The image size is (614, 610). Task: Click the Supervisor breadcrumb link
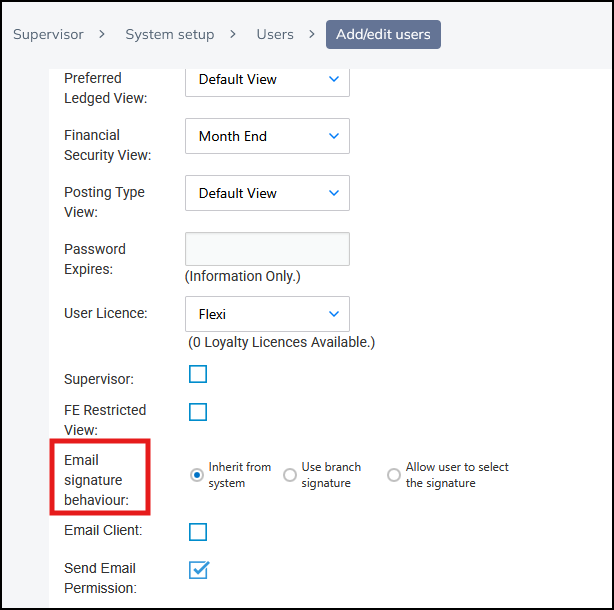tap(47, 34)
